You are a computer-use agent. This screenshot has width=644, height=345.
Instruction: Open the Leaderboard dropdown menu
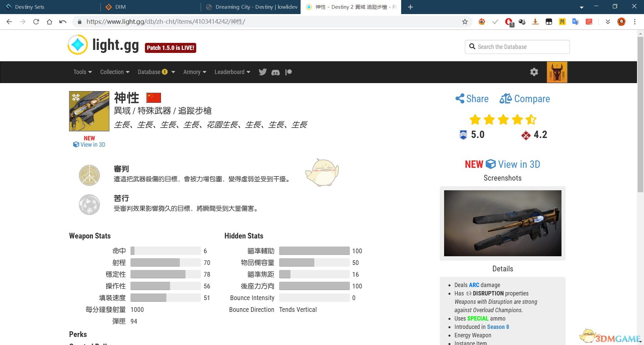232,72
